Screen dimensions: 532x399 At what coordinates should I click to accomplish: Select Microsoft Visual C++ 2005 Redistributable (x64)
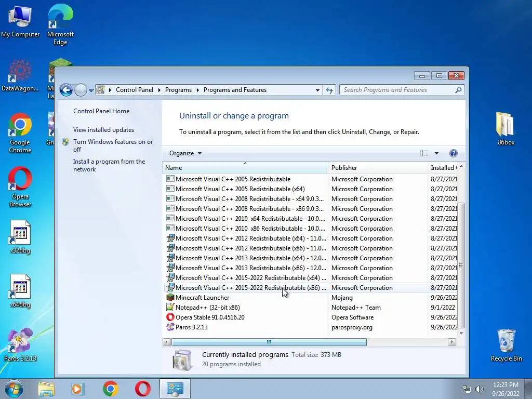311,189
